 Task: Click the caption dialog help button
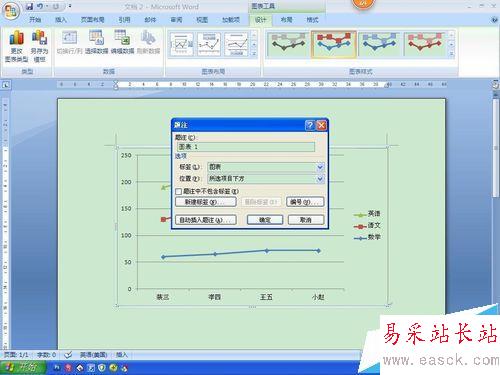[310, 125]
